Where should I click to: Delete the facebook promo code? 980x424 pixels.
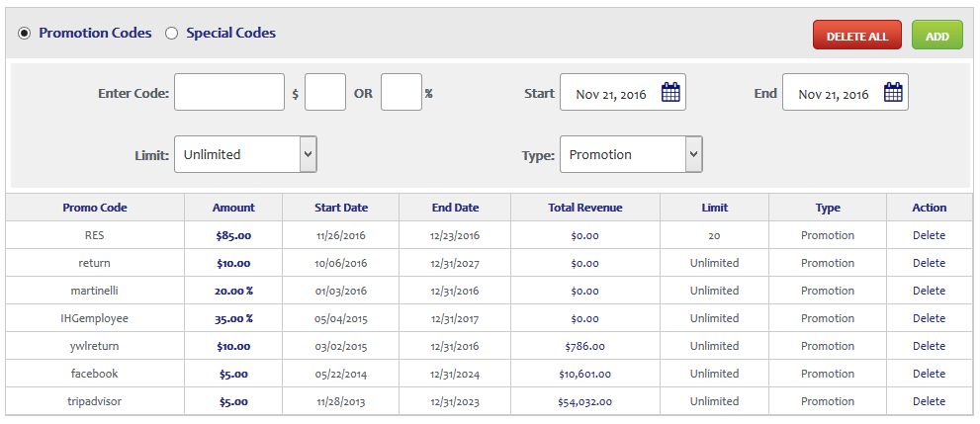point(929,374)
